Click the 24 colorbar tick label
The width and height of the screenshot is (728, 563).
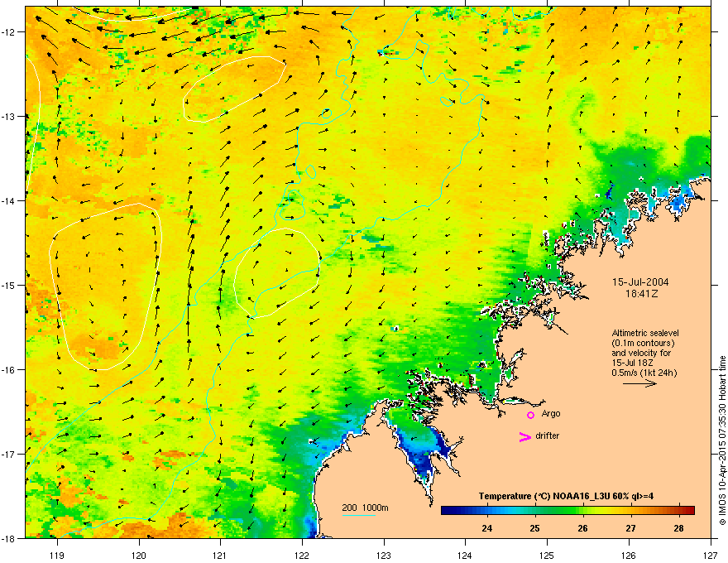tap(487, 528)
